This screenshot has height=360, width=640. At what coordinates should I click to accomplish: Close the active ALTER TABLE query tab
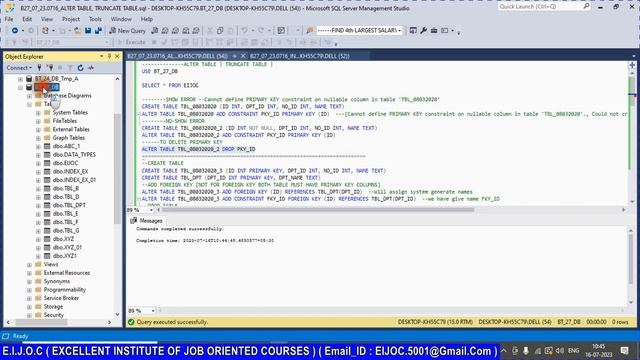(243, 56)
